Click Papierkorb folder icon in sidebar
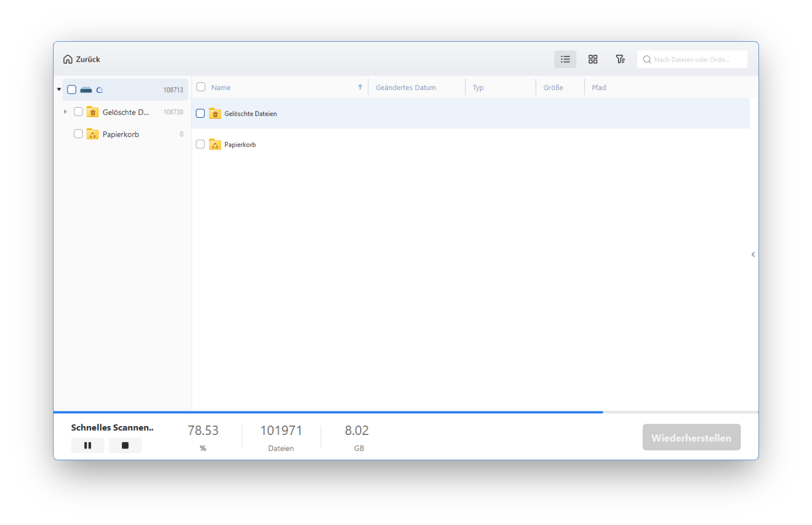The width and height of the screenshot is (812, 525). click(x=92, y=134)
